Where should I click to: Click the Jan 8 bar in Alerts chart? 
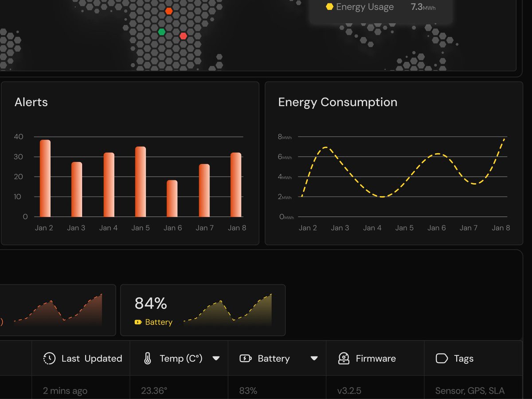point(236,185)
